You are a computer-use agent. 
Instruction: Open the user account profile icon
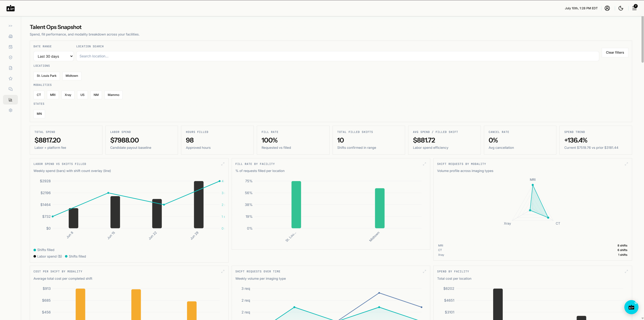coord(607,8)
